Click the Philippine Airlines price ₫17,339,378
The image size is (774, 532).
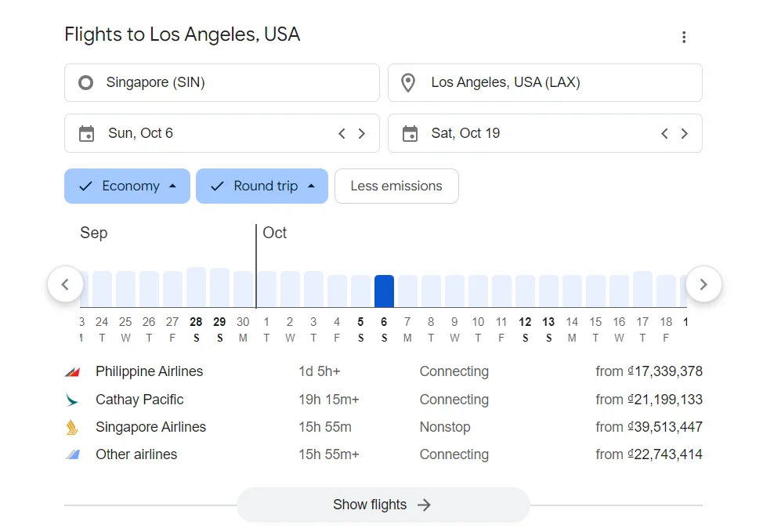(665, 371)
